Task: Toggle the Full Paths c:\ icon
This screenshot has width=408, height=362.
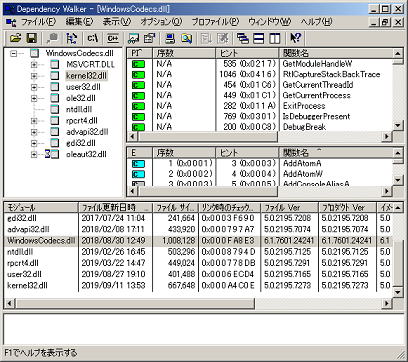Action: tap(93, 38)
